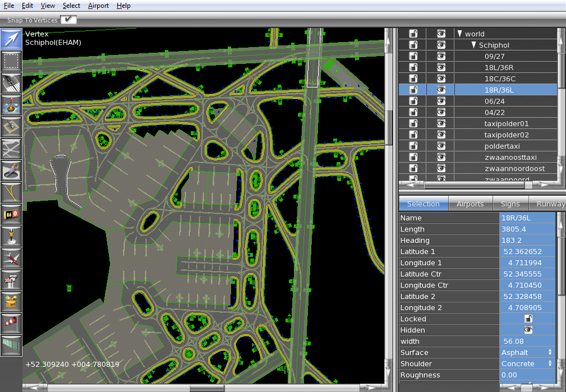Activate the Taxi Sign tool
Viewport: 566px width, 392px height.
pyautogui.click(x=11, y=214)
